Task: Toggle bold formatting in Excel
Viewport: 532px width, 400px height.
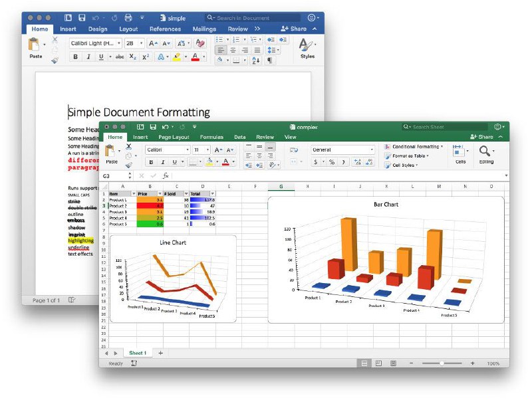Action: click(x=150, y=161)
